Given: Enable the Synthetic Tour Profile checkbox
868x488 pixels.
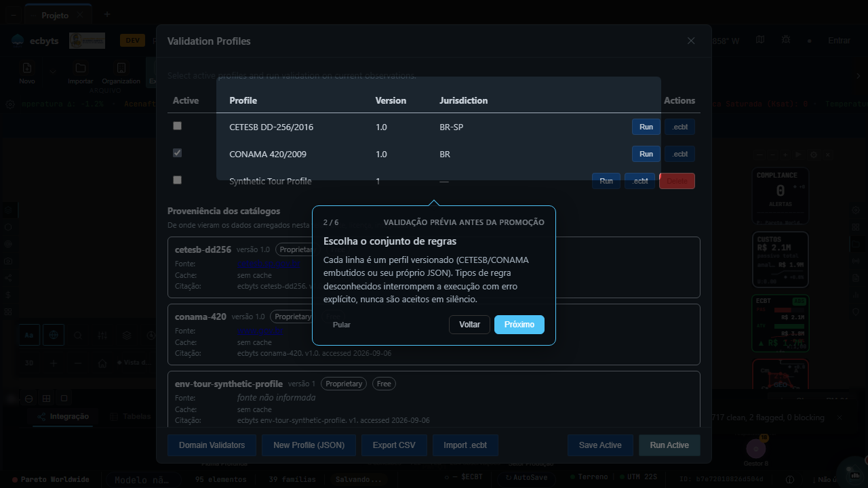Looking at the screenshot, I should 177,180.
